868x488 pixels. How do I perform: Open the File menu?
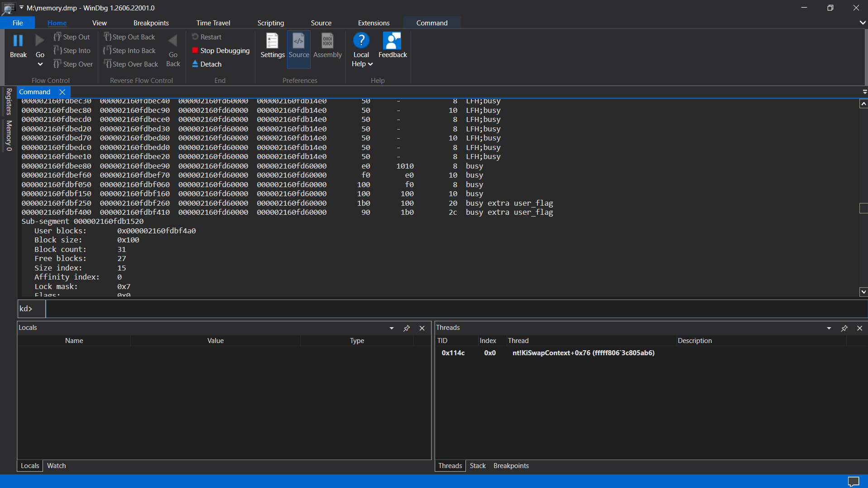tap(18, 23)
